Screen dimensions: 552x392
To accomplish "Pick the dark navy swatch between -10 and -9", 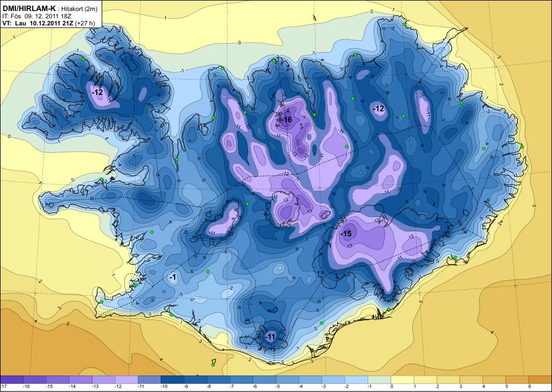I will [172, 379].
